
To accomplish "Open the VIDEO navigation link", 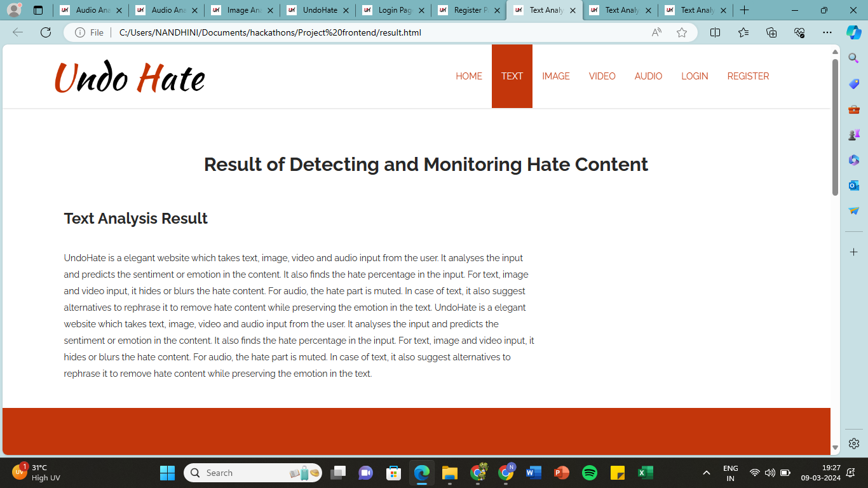I will 602,76.
